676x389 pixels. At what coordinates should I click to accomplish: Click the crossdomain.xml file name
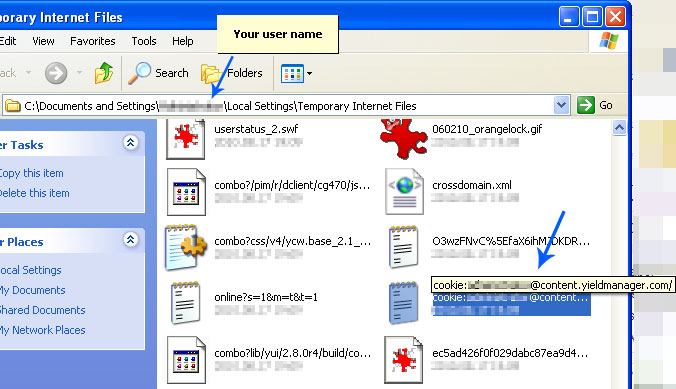[472, 185]
